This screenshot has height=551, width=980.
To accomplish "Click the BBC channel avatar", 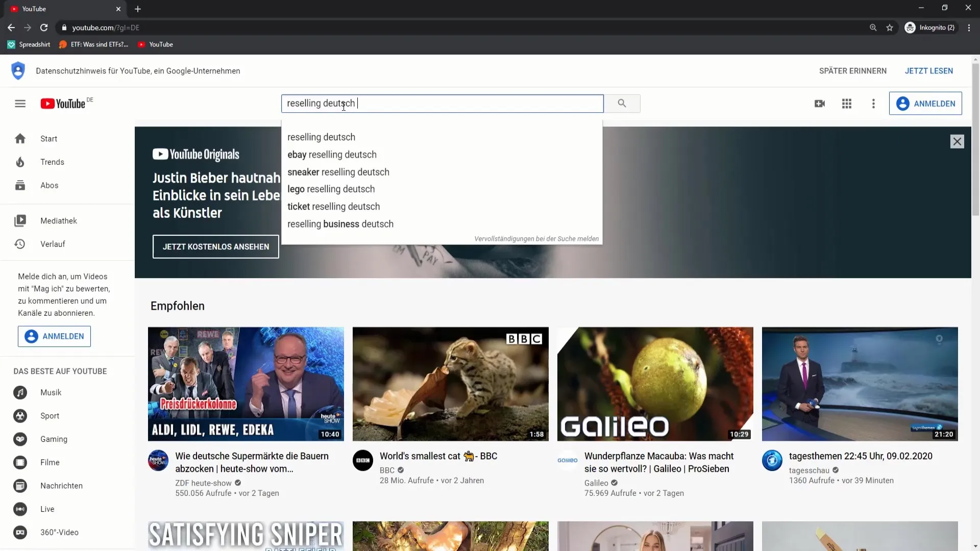I will pos(363,460).
